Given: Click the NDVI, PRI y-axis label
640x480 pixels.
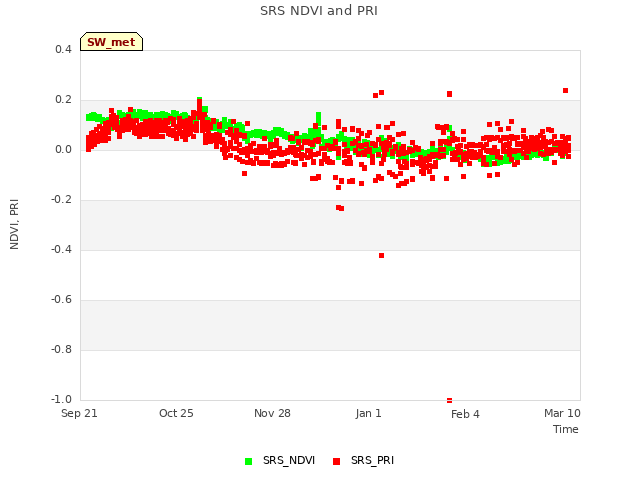Looking at the screenshot, I should pyautogui.click(x=14, y=224).
